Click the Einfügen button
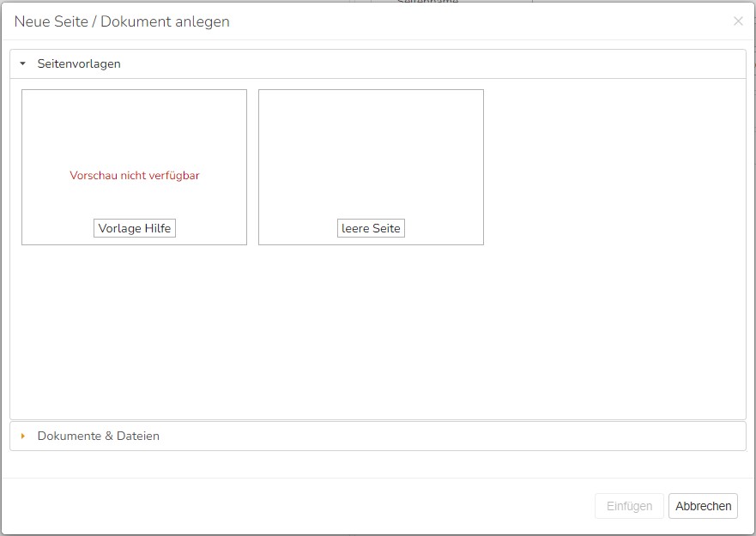The image size is (756, 536). pyautogui.click(x=629, y=506)
